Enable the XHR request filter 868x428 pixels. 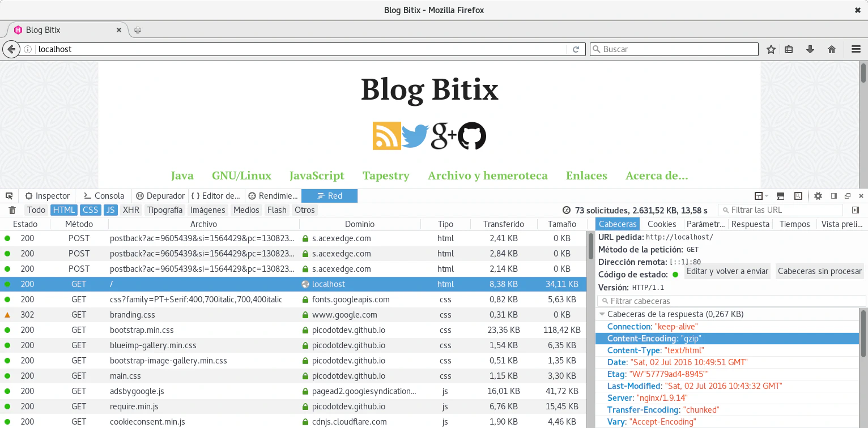pyautogui.click(x=131, y=210)
